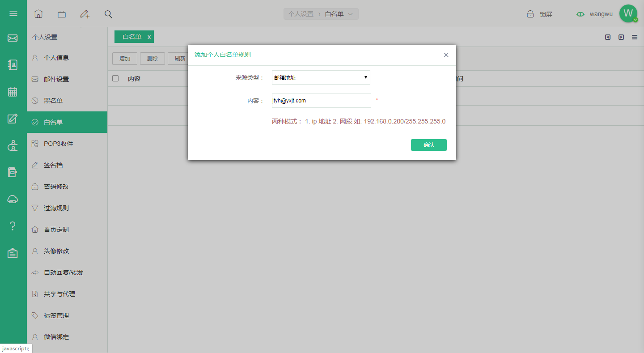The height and width of the screenshot is (353, 644).
Task: Tick the select-all checkbox beside 内容
Action: [115, 78]
